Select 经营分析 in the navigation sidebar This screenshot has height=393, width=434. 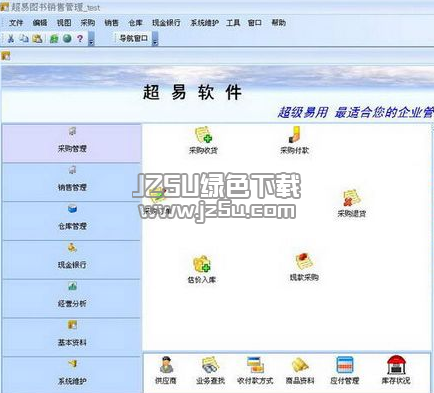pyautogui.click(x=72, y=298)
